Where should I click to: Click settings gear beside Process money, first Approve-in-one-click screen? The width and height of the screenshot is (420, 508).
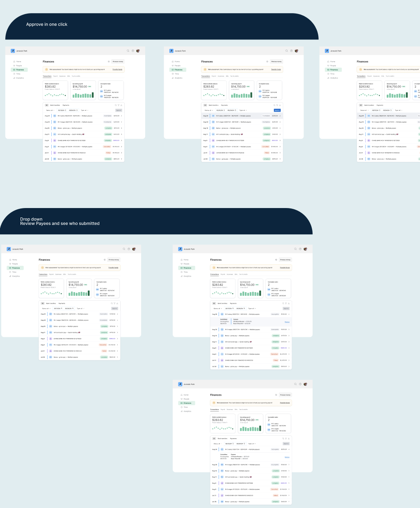[x=109, y=62]
